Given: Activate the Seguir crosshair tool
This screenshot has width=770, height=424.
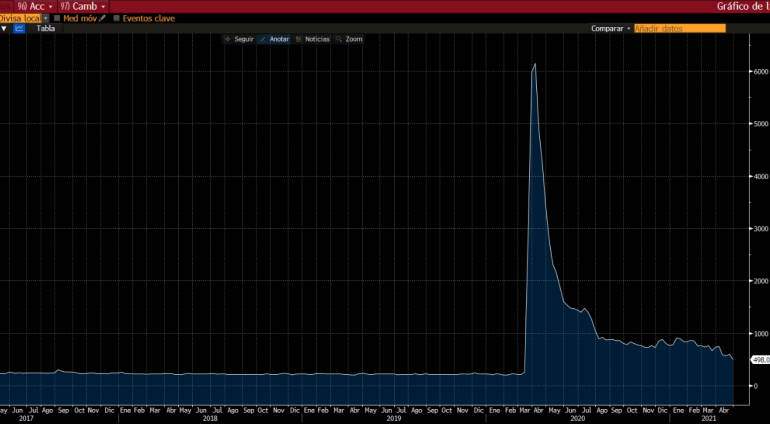Looking at the screenshot, I should (x=239, y=39).
